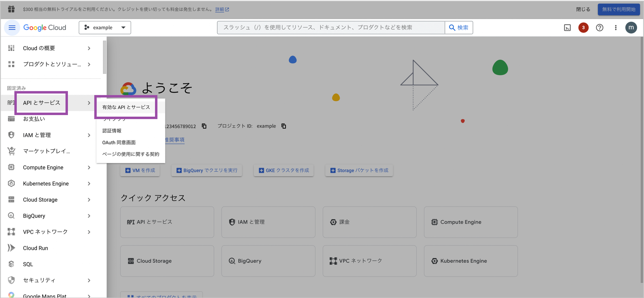Click the Cloud Run icon in sidebar
644x298 pixels.
(x=11, y=248)
